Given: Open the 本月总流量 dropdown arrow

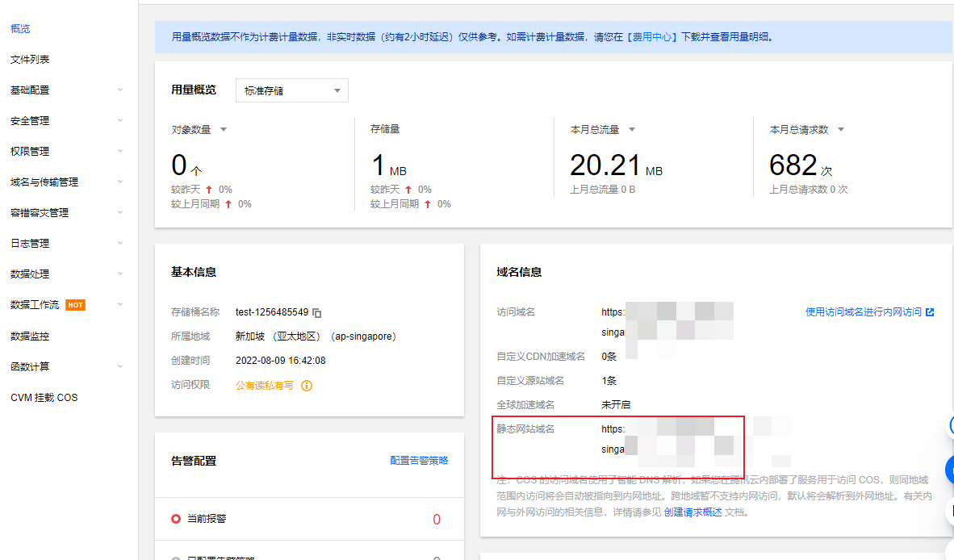Looking at the screenshot, I should (632, 128).
